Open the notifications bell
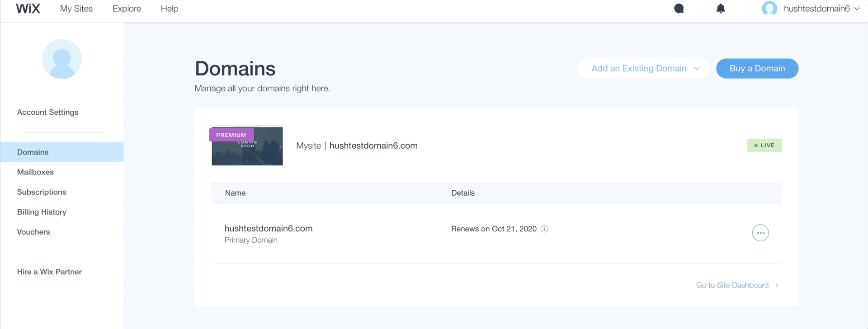This screenshot has width=868, height=329. coord(721,9)
